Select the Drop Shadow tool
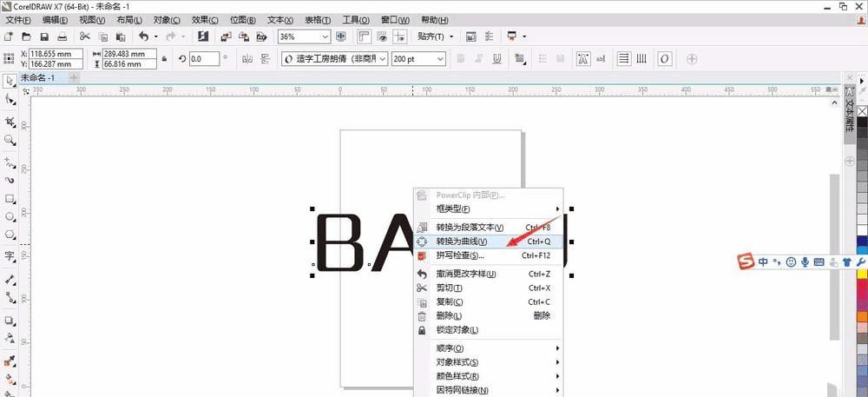The width and height of the screenshot is (868, 397). click(x=10, y=321)
